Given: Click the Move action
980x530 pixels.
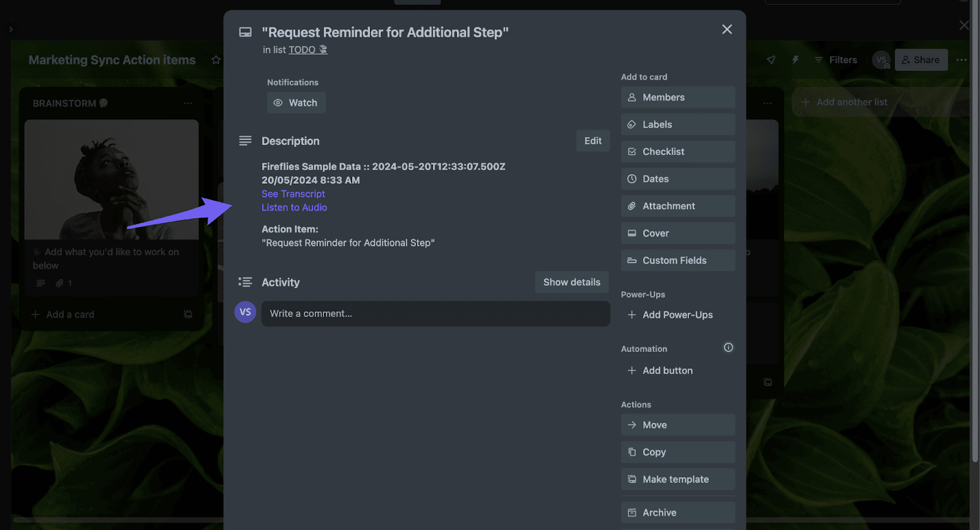Looking at the screenshot, I should point(678,425).
